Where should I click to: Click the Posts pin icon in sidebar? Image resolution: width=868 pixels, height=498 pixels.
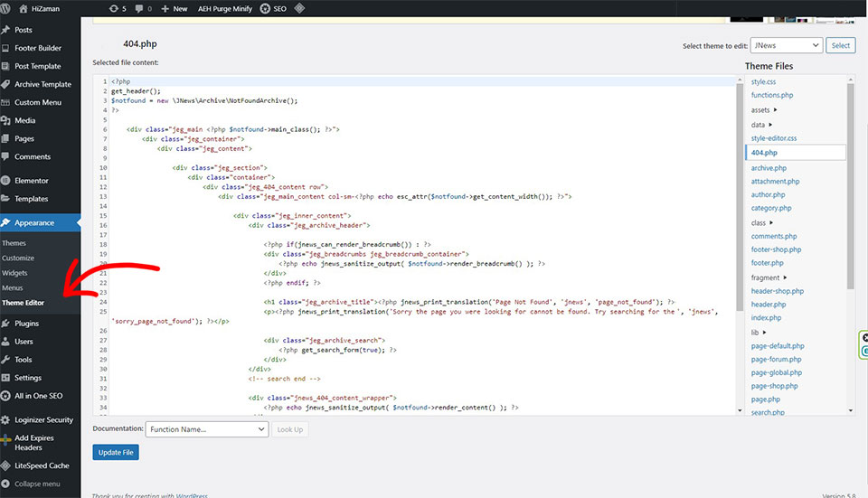[5, 30]
